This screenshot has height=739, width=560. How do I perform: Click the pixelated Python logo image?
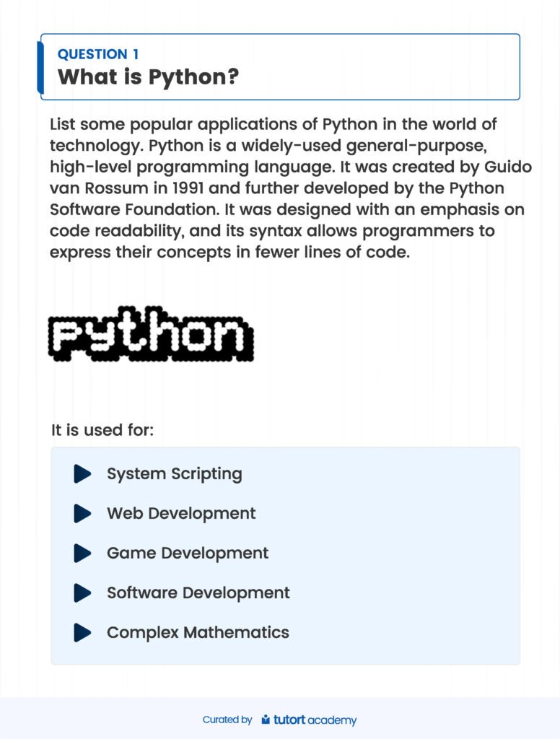151,333
